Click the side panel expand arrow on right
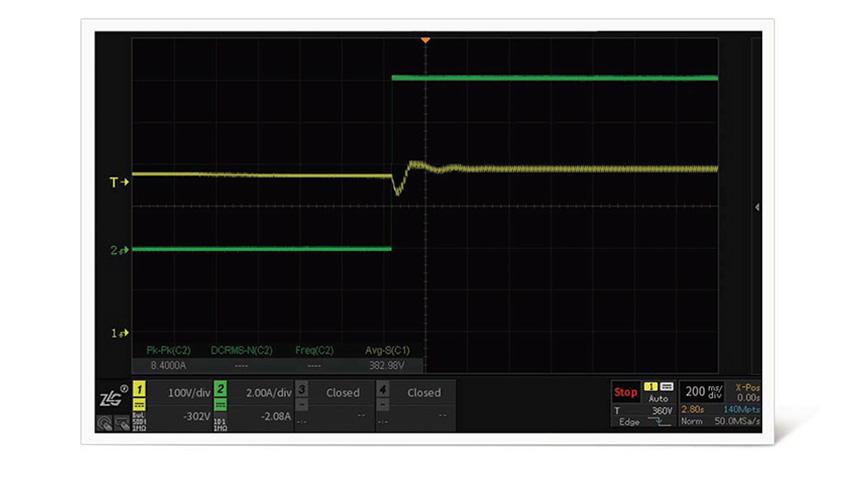The height and width of the screenshot is (480, 850). tap(757, 207)
